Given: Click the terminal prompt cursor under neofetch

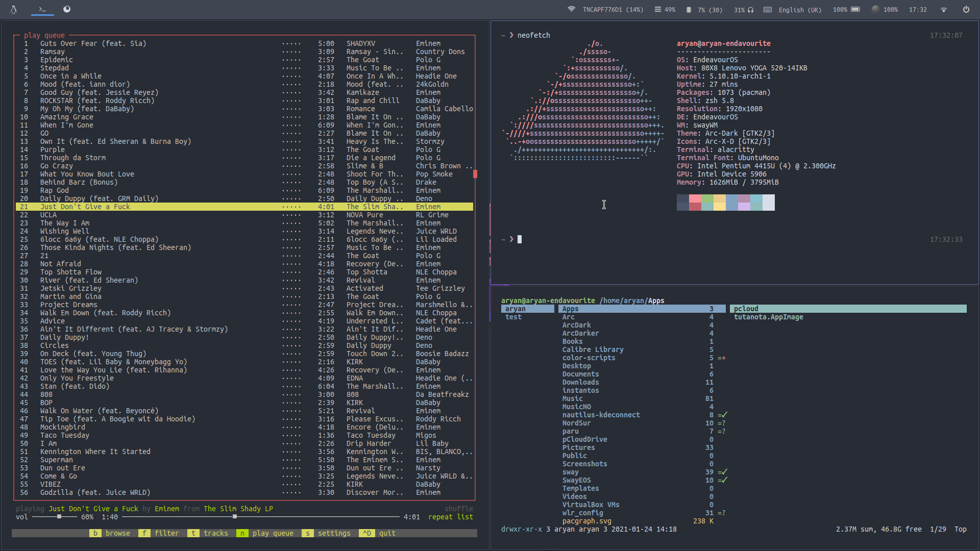Looking at the screenshot, I should click(x=520, y=239).
